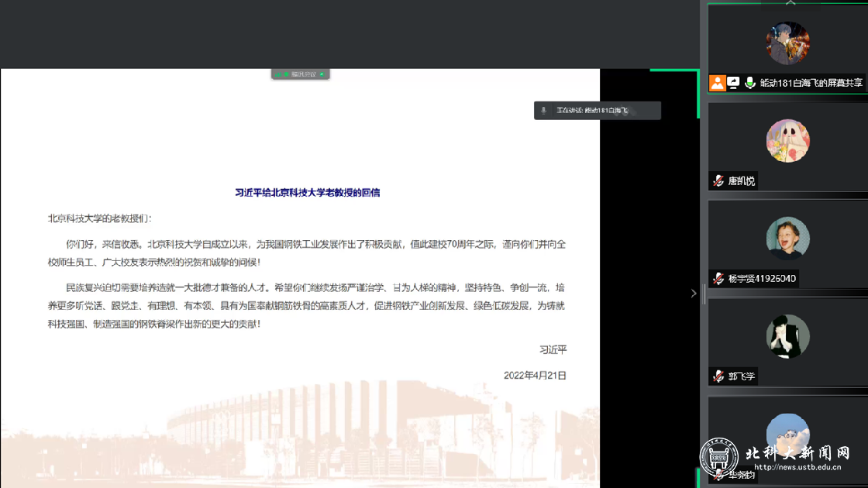Click the 正在讲话: 能动181白海飞 speaker label

coord(593,111)
